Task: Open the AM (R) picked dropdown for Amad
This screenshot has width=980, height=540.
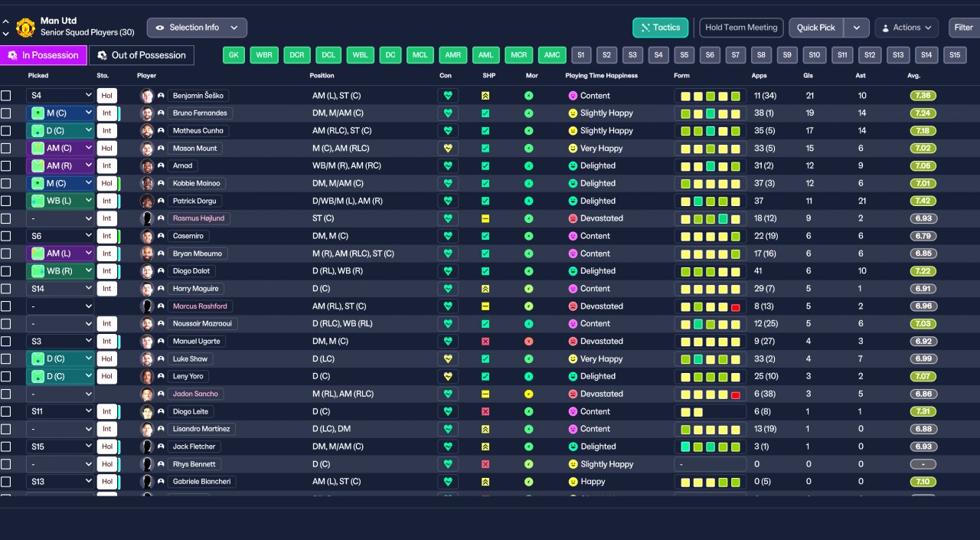Action: pos(60,166)
